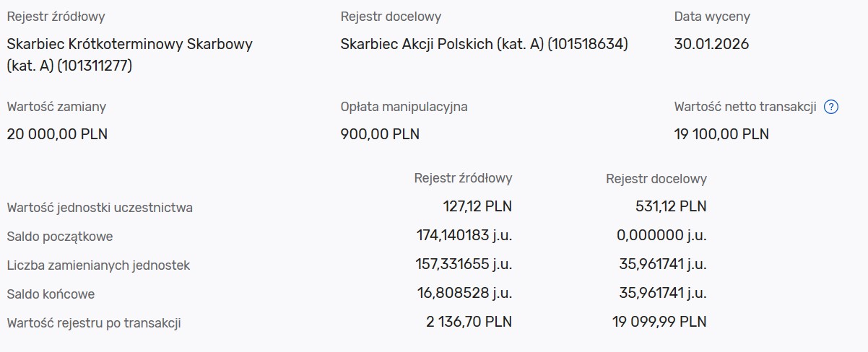Click the Opłata manipulacyjna label
This screenshot has height=352, width=868.
404,107
